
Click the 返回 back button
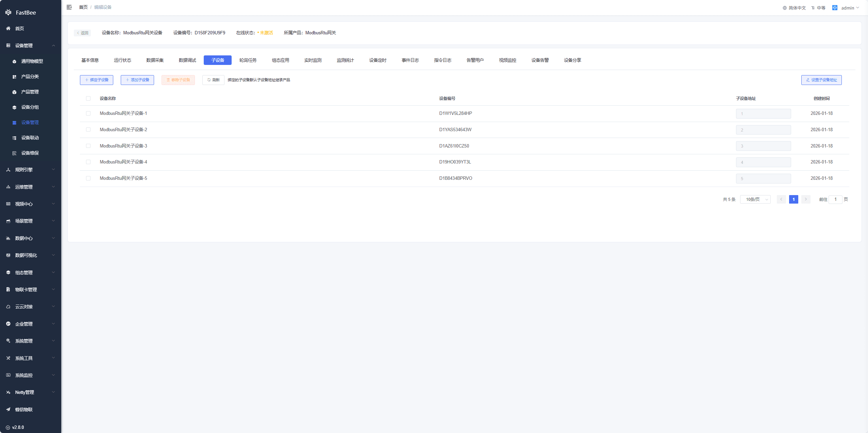coord(82,33)
